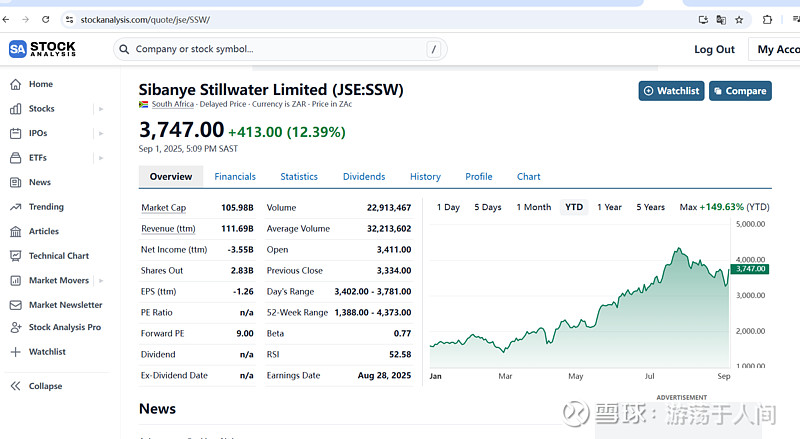This screenshot has height=439, width=800.
Task: Bookmark page with the star icon
Action: tap(739, 20)
